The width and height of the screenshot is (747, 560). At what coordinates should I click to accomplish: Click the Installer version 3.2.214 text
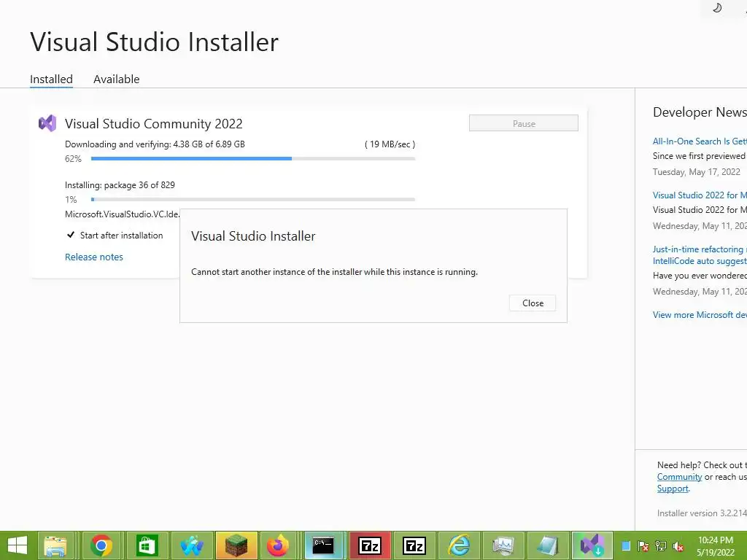click(x=702, y=513)
